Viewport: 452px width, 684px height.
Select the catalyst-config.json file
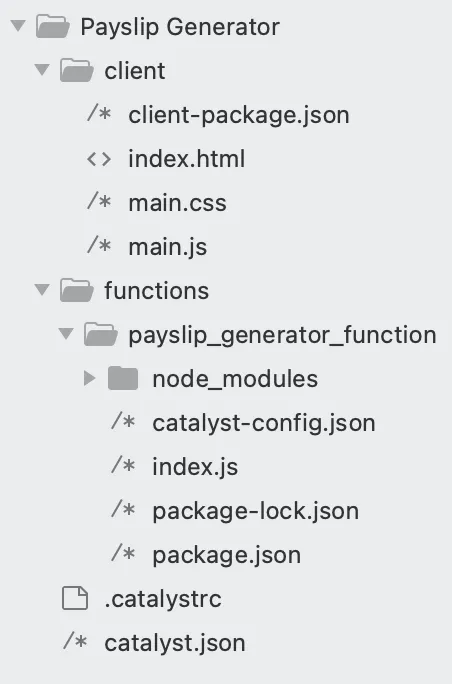tap(264, 423)
